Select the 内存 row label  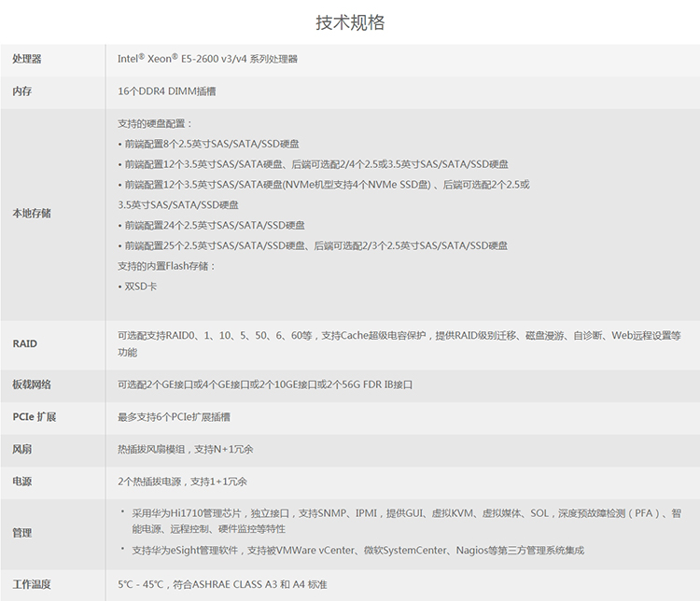[21, 91]
